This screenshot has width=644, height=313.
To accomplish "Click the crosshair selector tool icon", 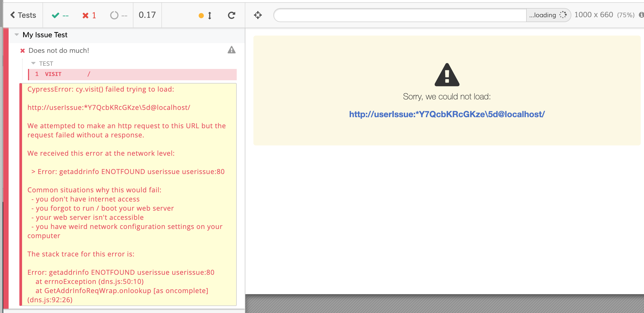I will pos(257,15).
